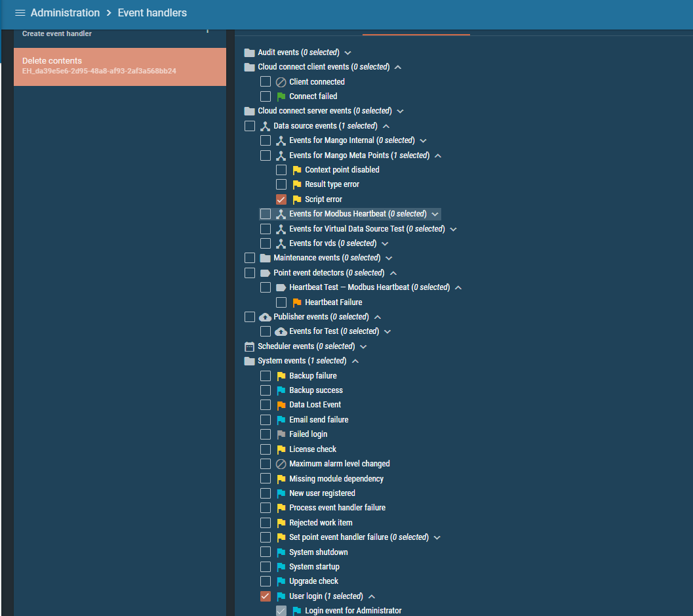Screen dimensions: 693x616
Task: Click the Maintenance events folder icon
Action: [265, 258]
